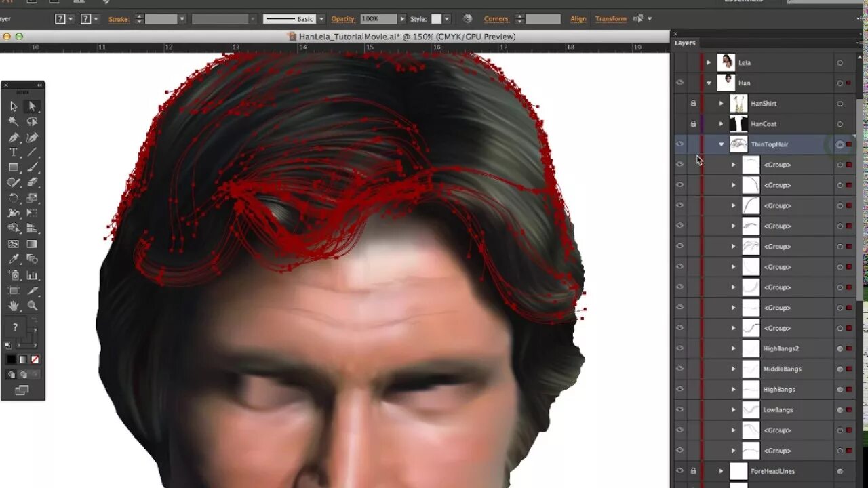Select the Hand tool
This screenshot has height=488, width=868.
coord(14,306)
